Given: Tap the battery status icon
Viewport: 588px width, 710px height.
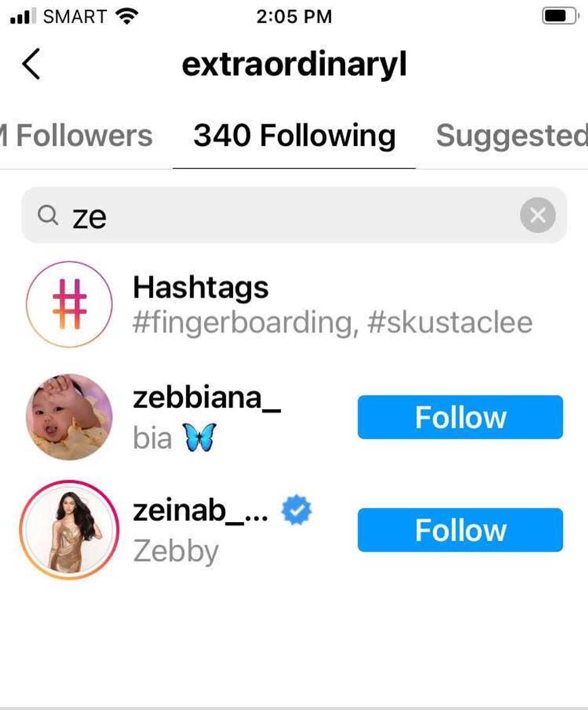Looking at the screenshot, I should click(x=560, y=16).
